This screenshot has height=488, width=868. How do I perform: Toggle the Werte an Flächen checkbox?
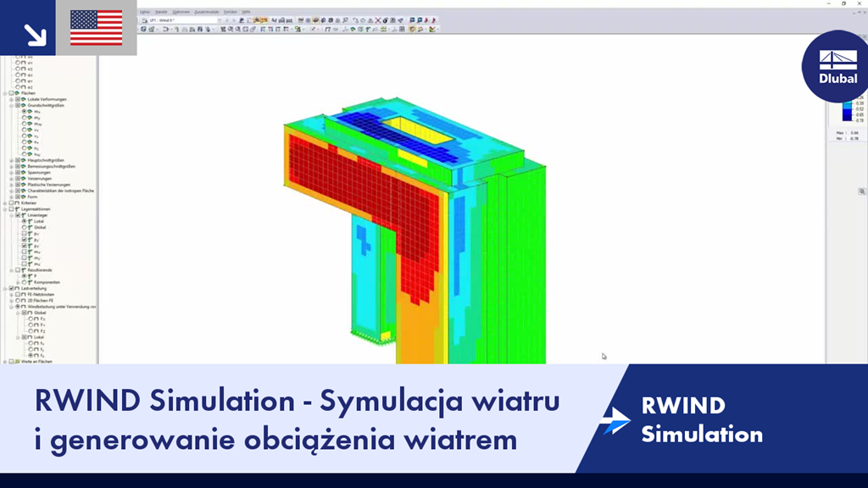click(11, 361)
